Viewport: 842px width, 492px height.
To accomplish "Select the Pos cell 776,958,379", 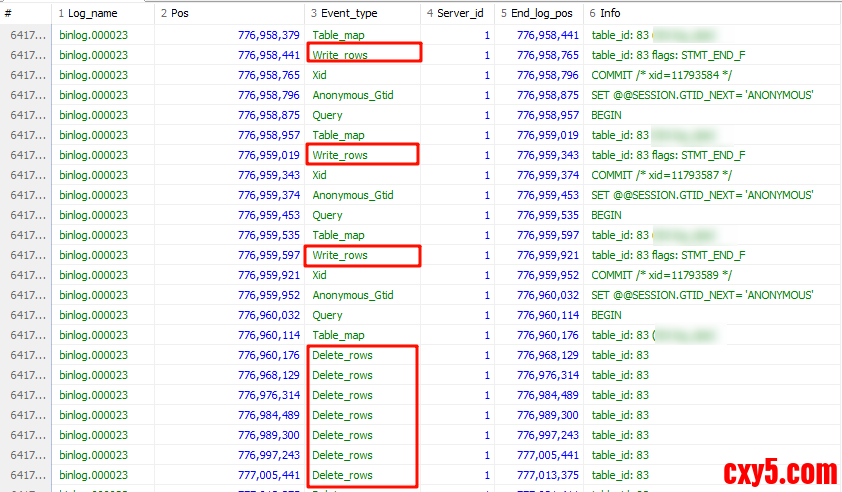I will tap(268, 35).
